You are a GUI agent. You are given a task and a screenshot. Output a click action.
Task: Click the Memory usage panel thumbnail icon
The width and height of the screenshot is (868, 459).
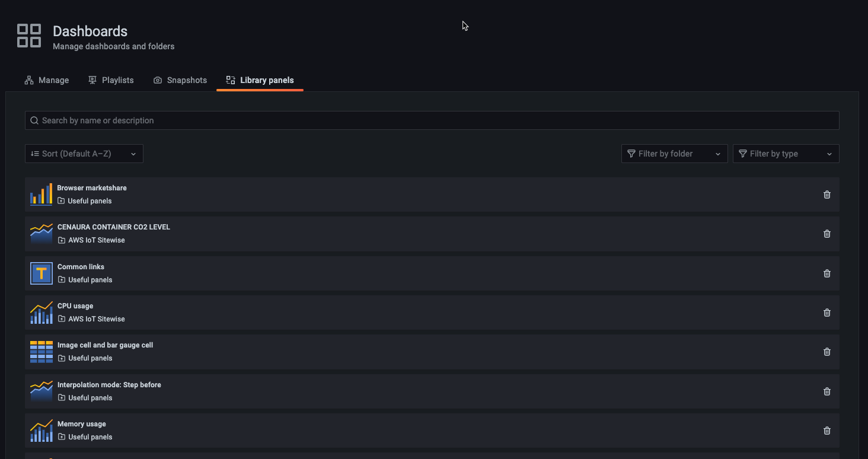click(41, 430)
